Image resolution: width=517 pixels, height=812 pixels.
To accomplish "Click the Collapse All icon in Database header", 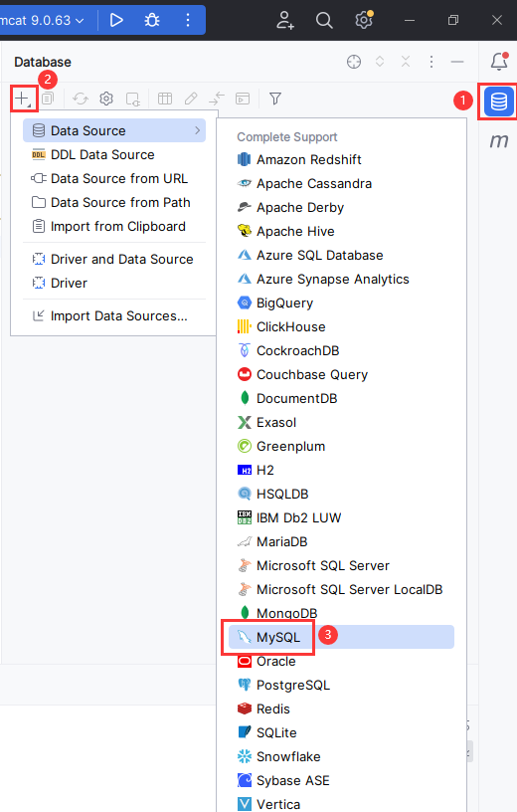I will 406,62.
